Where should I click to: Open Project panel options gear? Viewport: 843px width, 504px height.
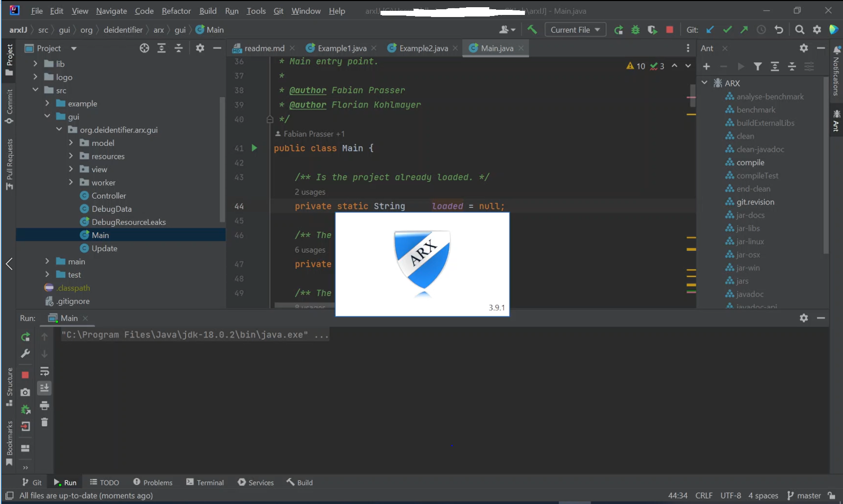coord(200,48)
